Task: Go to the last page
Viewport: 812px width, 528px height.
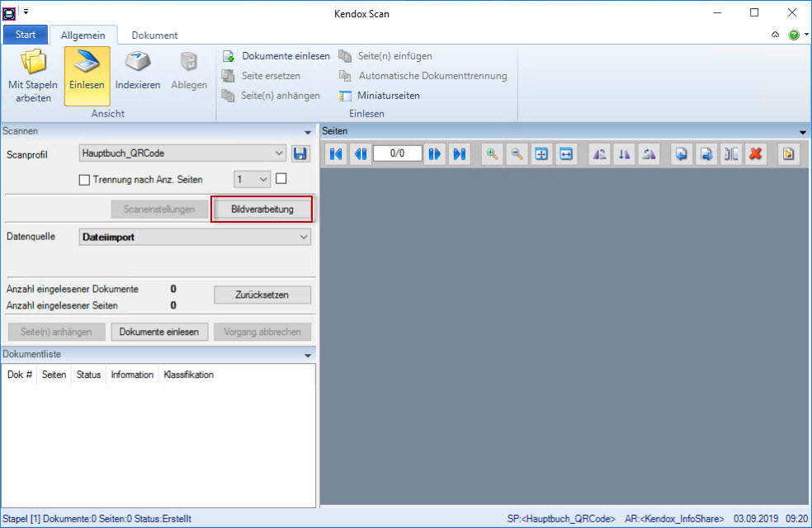Action: [x=460, y=154]
